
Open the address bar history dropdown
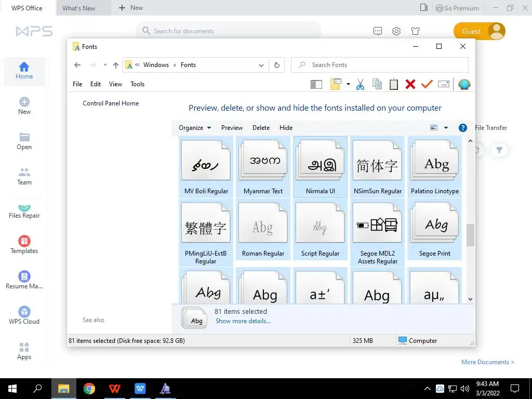click(261, 65)
